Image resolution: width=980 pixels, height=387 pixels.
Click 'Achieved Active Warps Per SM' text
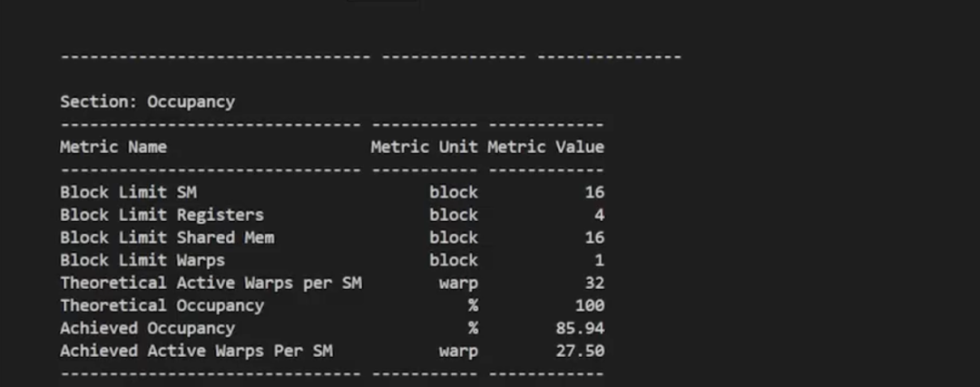pos(196,350)
